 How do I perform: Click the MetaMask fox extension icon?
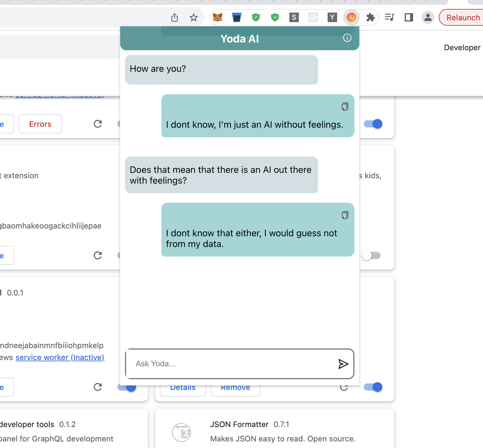[x=218, y=18]
